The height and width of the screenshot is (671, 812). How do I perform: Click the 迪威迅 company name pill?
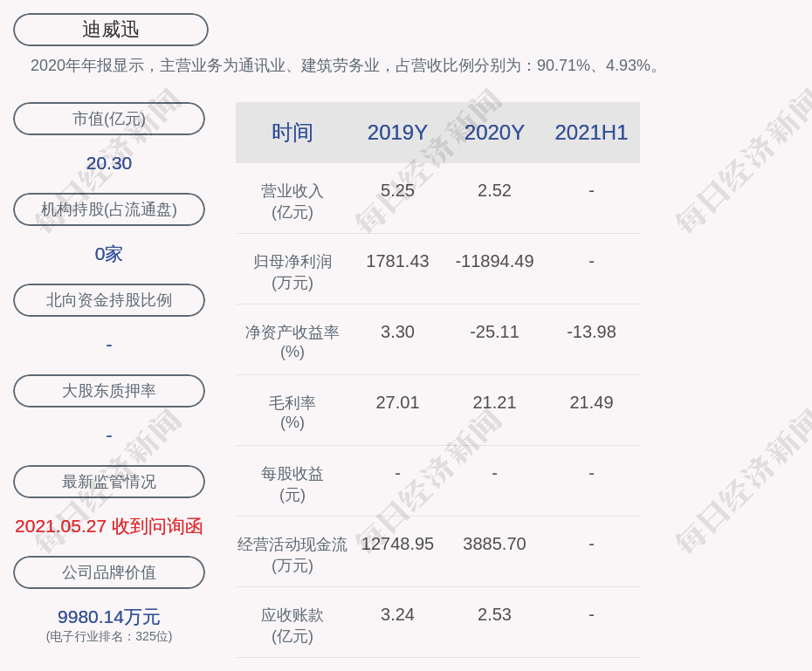pos(111,30)
